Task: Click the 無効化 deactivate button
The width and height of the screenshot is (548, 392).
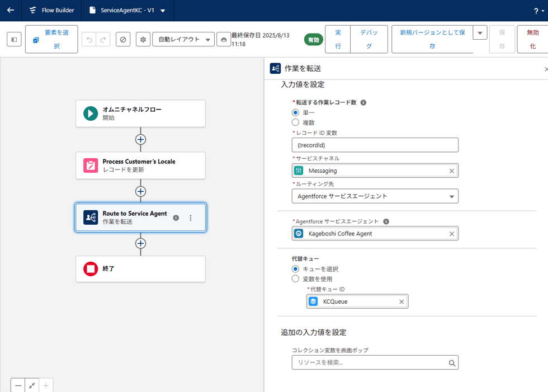Action: click(532, 39)
